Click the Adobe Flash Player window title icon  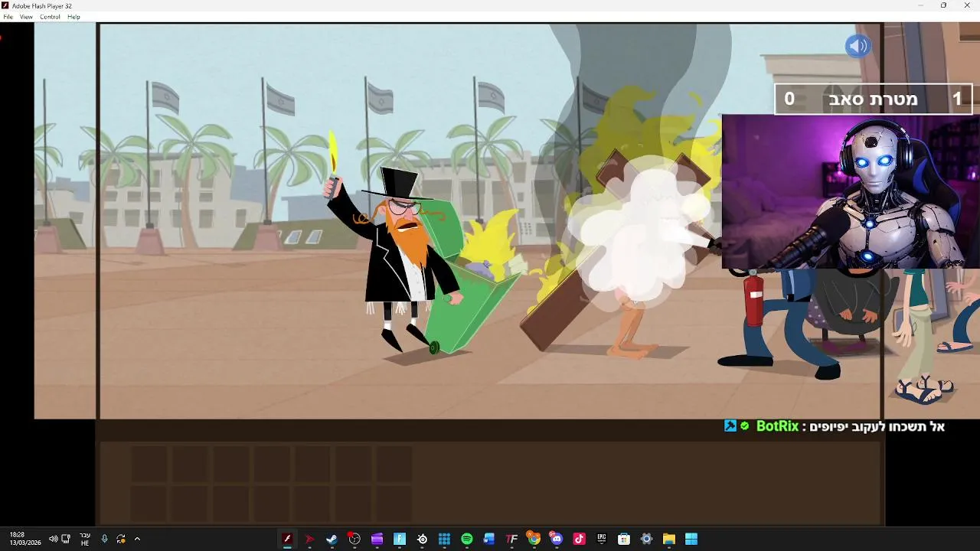[x=5, y=5]
